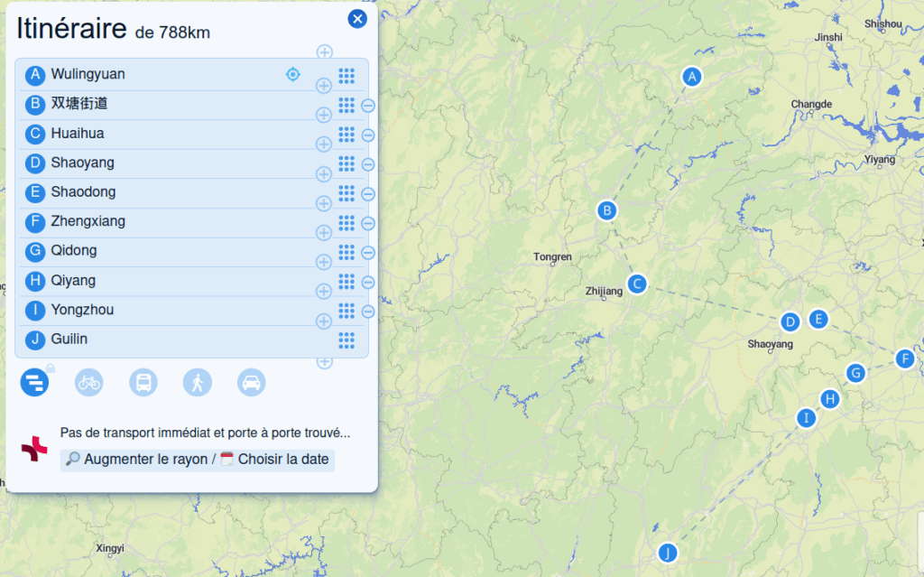
Task: Click marker J on the map
Action: coord(667,553)
